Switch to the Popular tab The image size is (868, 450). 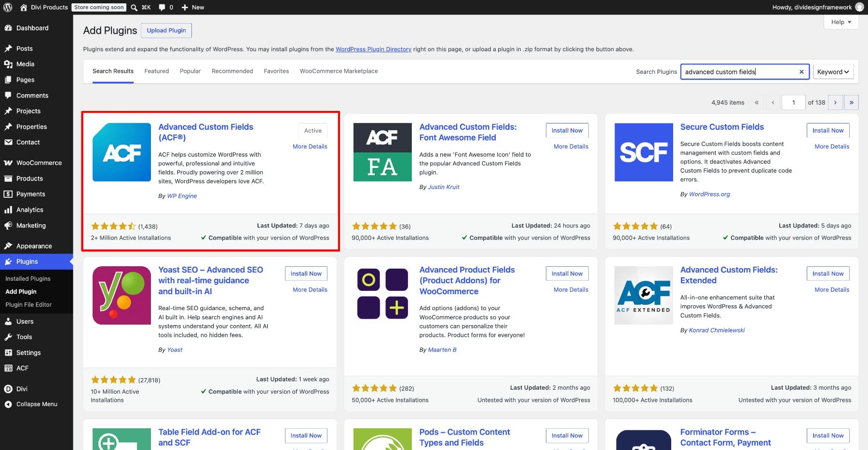pyautogui.click(x=190, y=71)
